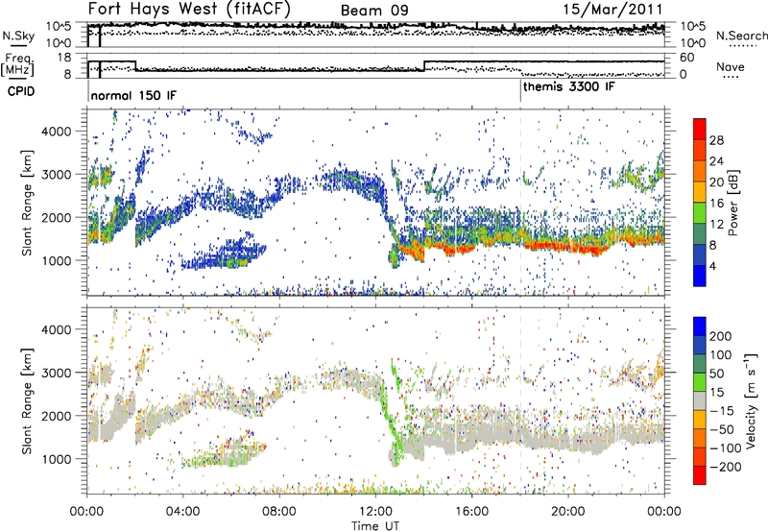Screen dimensions: 768x532
Task: Click the '4000' tick on the power panel
Action: [x=57, y=132]
